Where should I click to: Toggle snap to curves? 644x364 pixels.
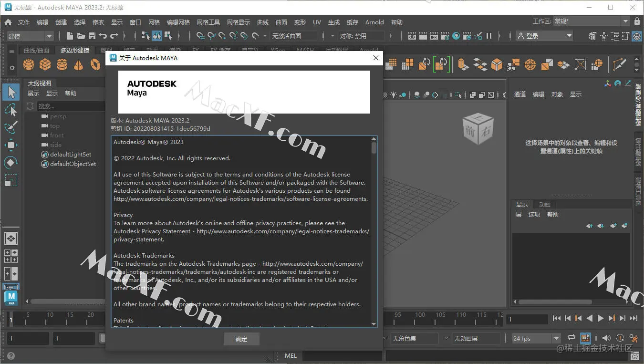212,36
